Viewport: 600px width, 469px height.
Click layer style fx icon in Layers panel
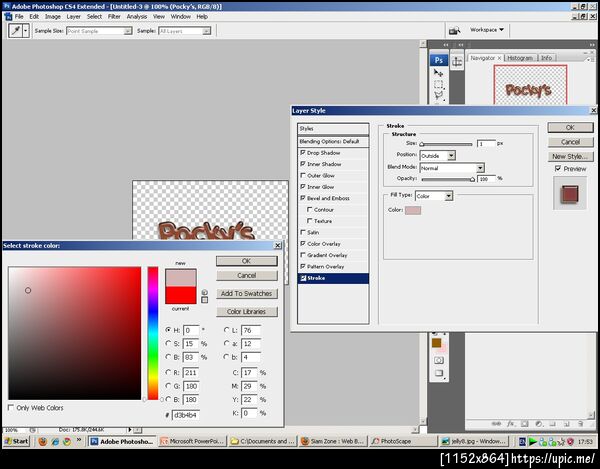(511, 424)
